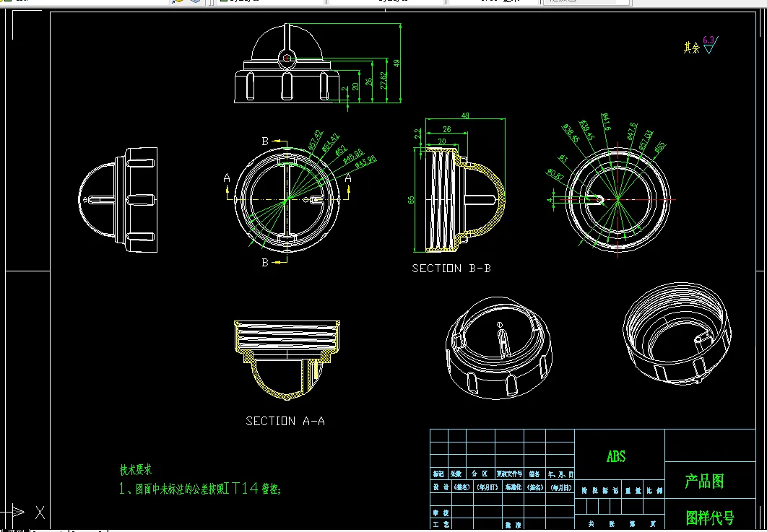Select the ø65 diameter dimension

click(x=659, y=147)
